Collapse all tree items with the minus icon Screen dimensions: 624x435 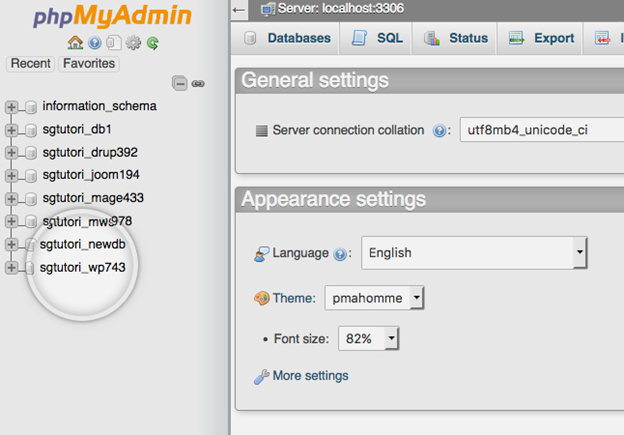pyautogui.click(x=179, y=83)
